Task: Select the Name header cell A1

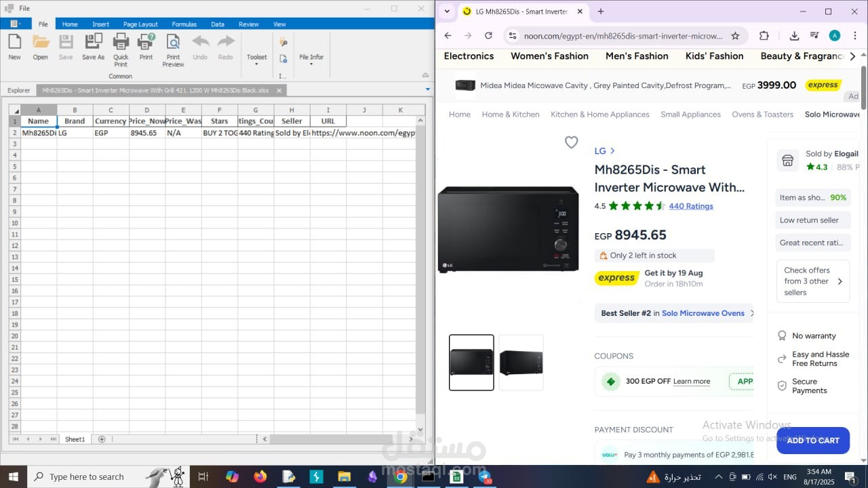Action: tap(39, 121)
